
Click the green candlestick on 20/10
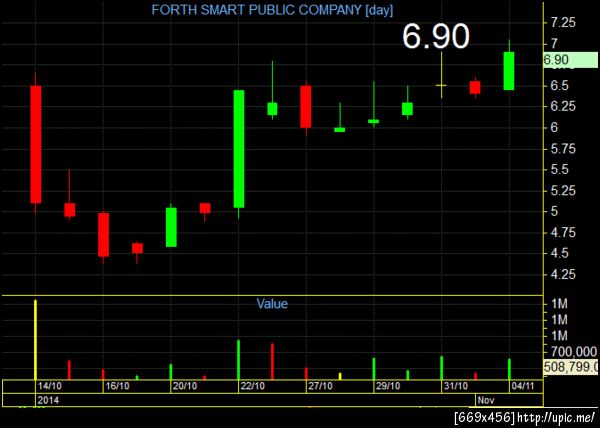click(x=171, y=227)
